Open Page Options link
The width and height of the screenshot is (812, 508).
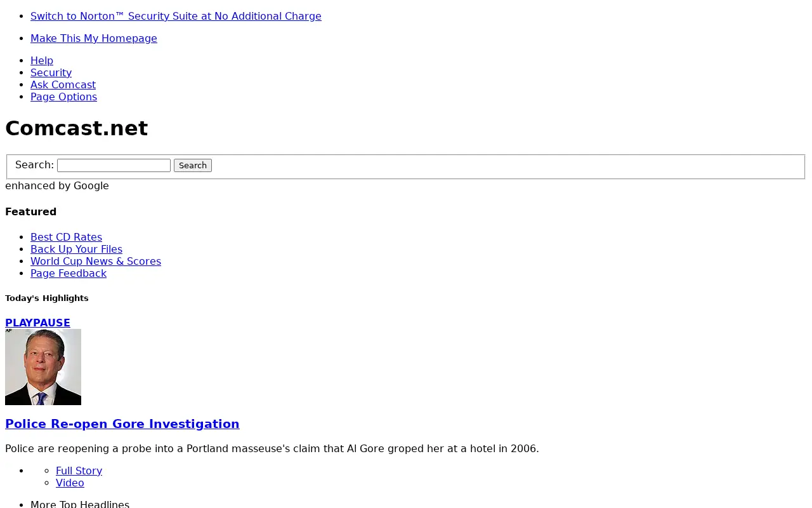point(63,97)
